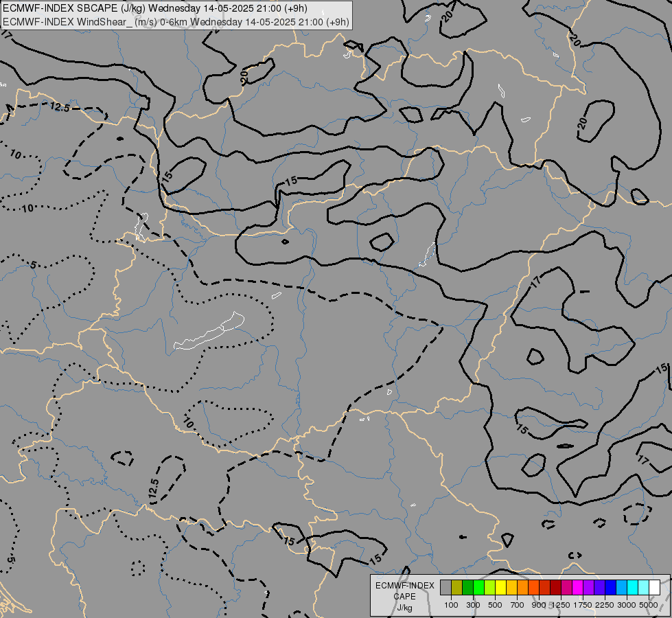Image resolution: width=672 pixels, height=618 pixels.
Task: Click the vertically rotated 12.5 contour label
Action: pyautogui.click(x=154, y=489)
